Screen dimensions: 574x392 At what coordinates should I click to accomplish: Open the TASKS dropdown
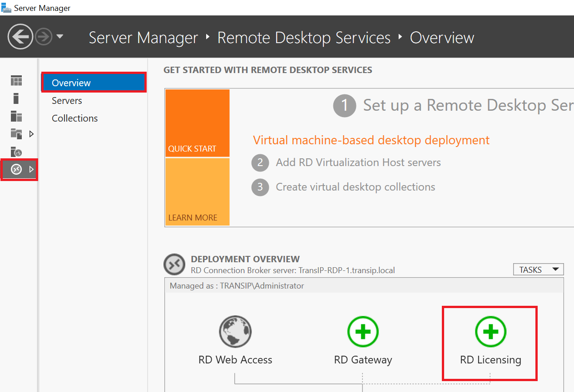pos(538,269)
